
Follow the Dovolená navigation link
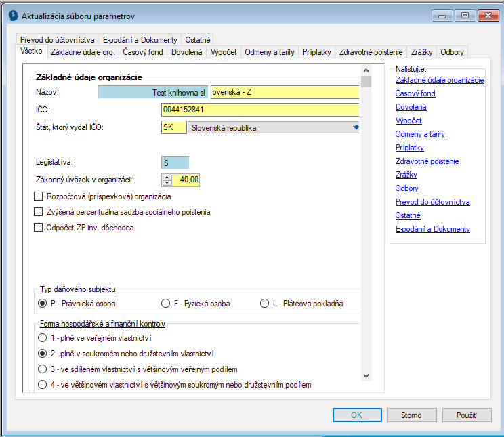point(411,107)
